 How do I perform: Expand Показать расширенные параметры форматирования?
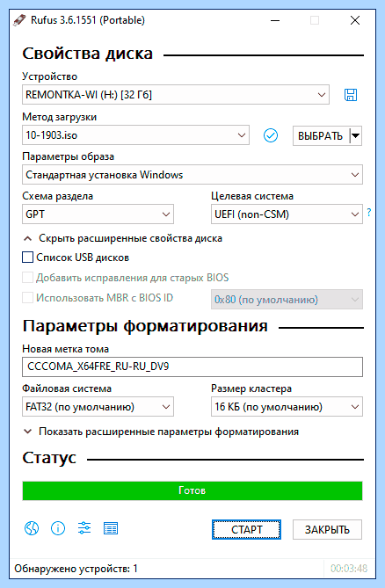[x=161, y=432]
